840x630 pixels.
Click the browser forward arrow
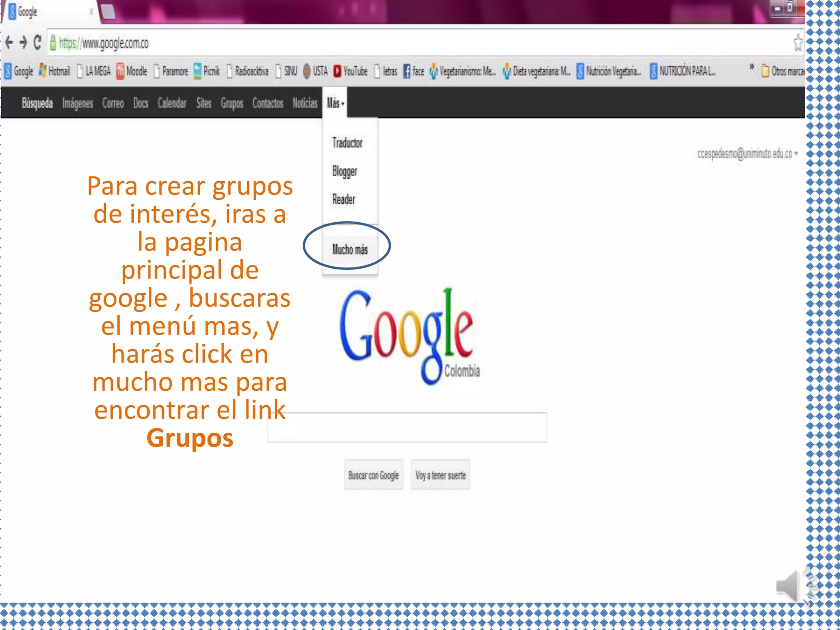coord(23,42)
